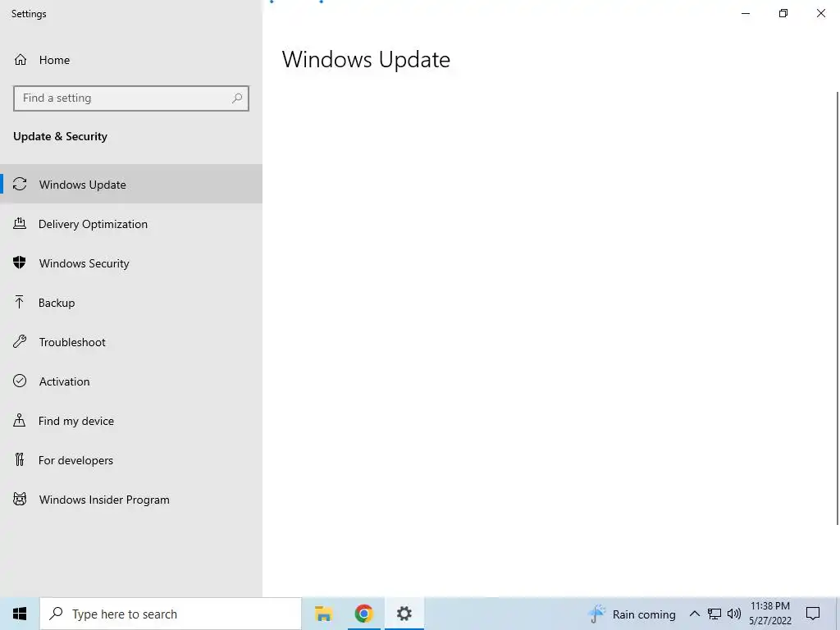Open File Explorer from the taskbar
This screenshot has width=840, height=630.
(x=323, y=614)
